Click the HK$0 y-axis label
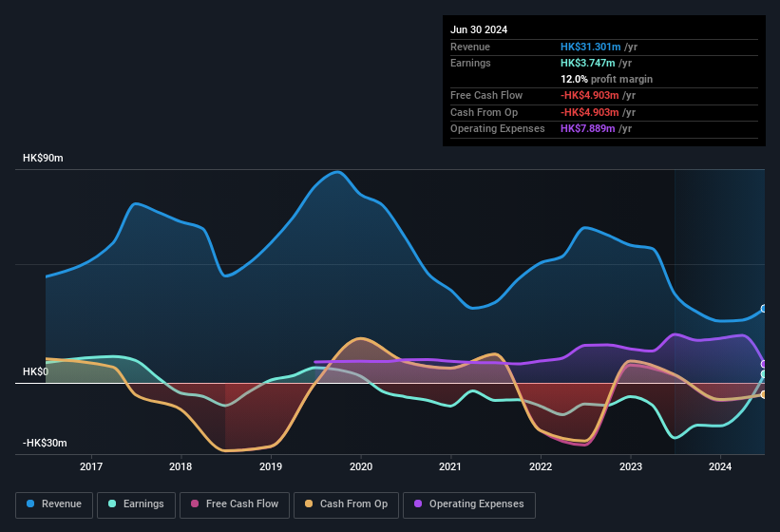Image resolution: width=780 pixels, height=532 pixels. click(x=35, y=371)
